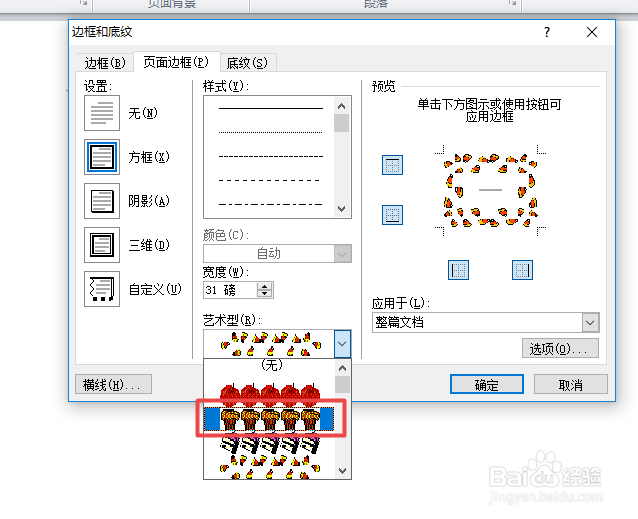The height and width of the screenshot is (519, 638).
Task: Open the help question mark button
Action: [x=547, y=32]
